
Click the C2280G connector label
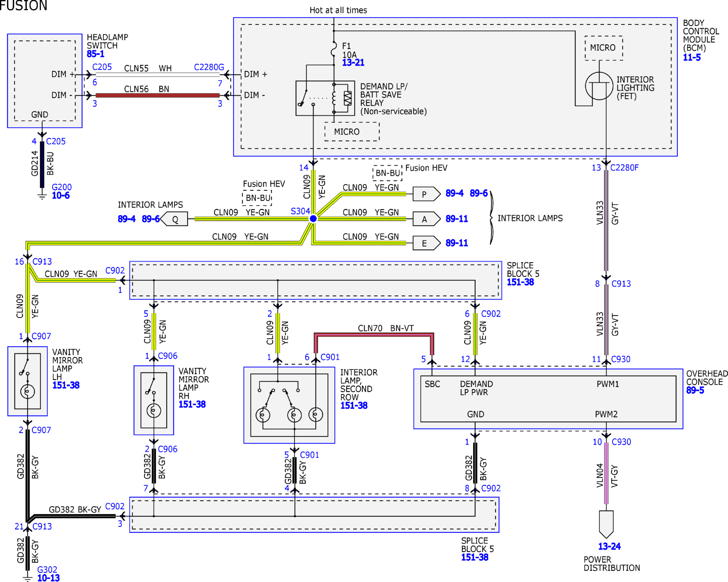[x=209, y=67]
